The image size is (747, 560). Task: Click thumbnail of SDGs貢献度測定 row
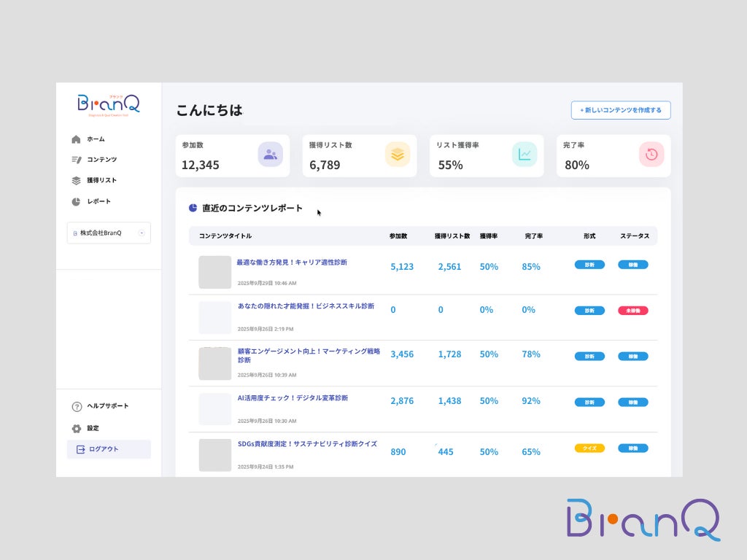click(x=215, y=455)
